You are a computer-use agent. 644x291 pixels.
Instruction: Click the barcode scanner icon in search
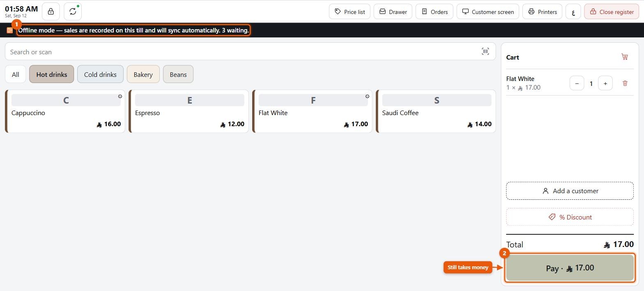485,51
